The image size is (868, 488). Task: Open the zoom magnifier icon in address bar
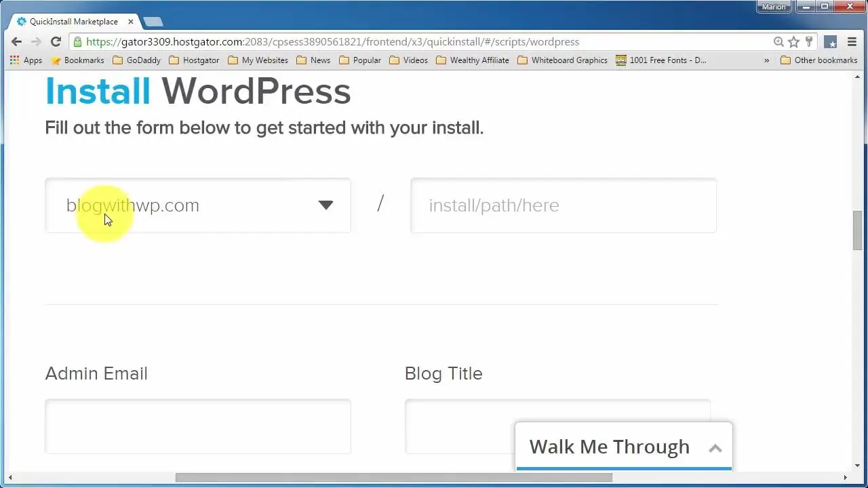tap(778, 42)
